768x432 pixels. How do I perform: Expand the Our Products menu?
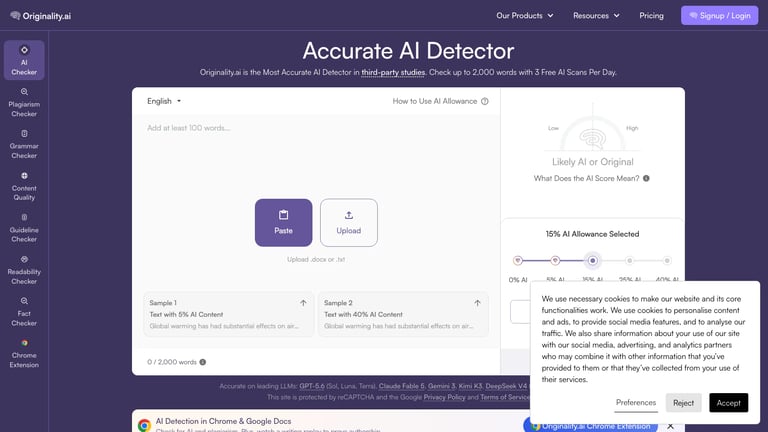[525, 16]
